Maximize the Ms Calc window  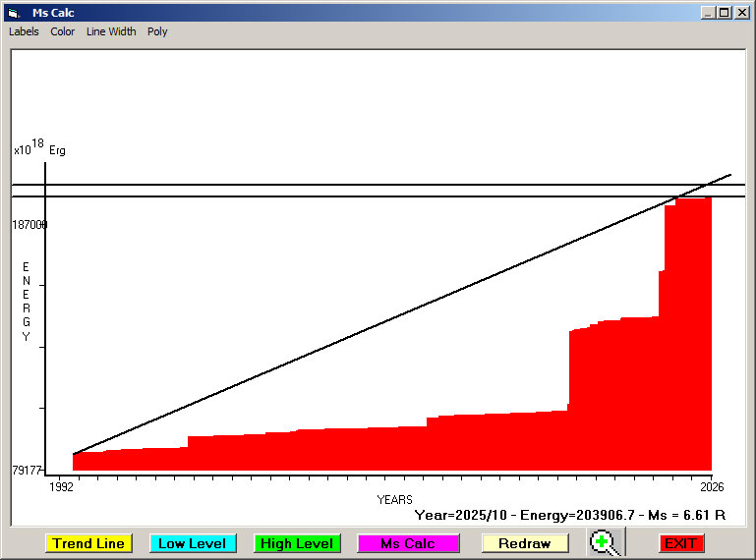[724, 13]
